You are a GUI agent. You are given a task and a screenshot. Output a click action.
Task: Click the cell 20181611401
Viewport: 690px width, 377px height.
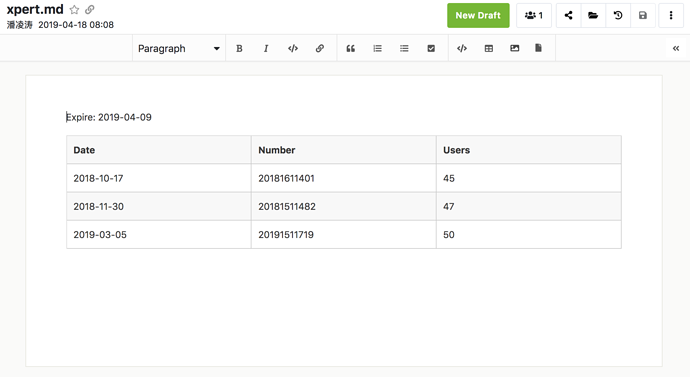click(x=344, y=178)
